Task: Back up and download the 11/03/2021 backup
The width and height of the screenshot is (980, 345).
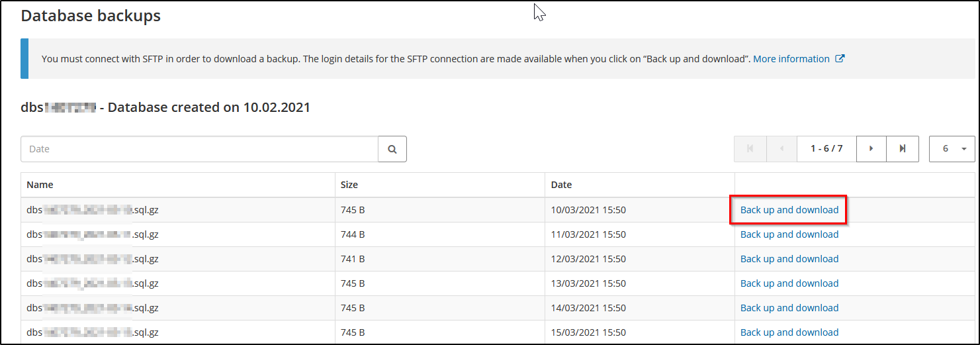Action: point(789,234)
